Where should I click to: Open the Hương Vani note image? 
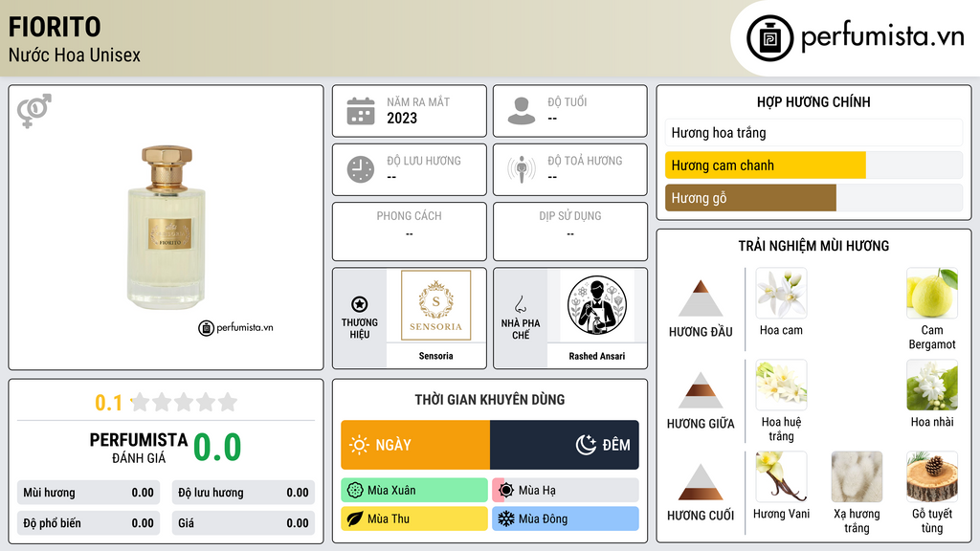tap(781, 476)
